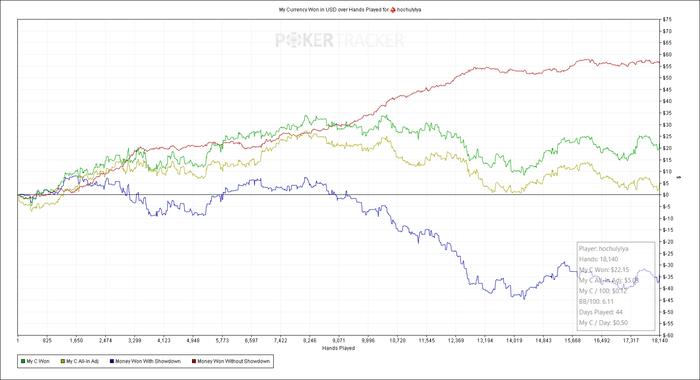
Task: Select the Hands: 18,140 stats line
Action: tap(599, 259)
